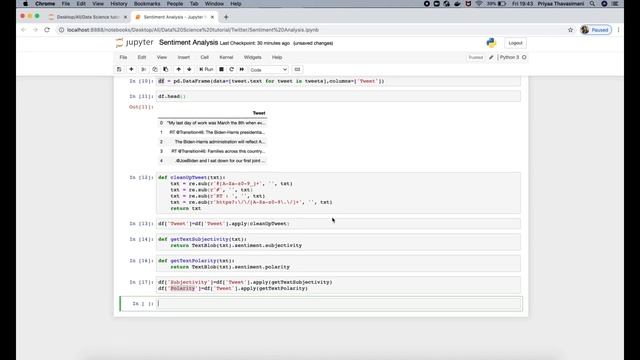
Task: Open Spotlight search in the menu bar
Action: [x=592, y=4]
